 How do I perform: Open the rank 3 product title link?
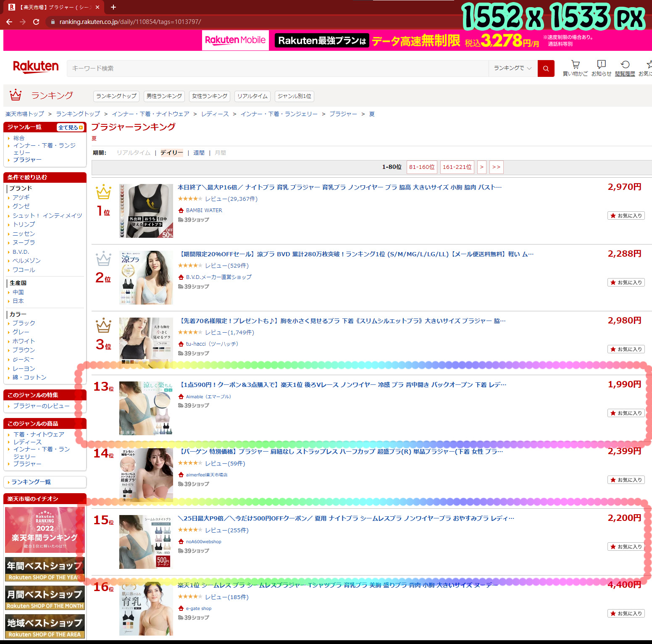tap(342, 321)
